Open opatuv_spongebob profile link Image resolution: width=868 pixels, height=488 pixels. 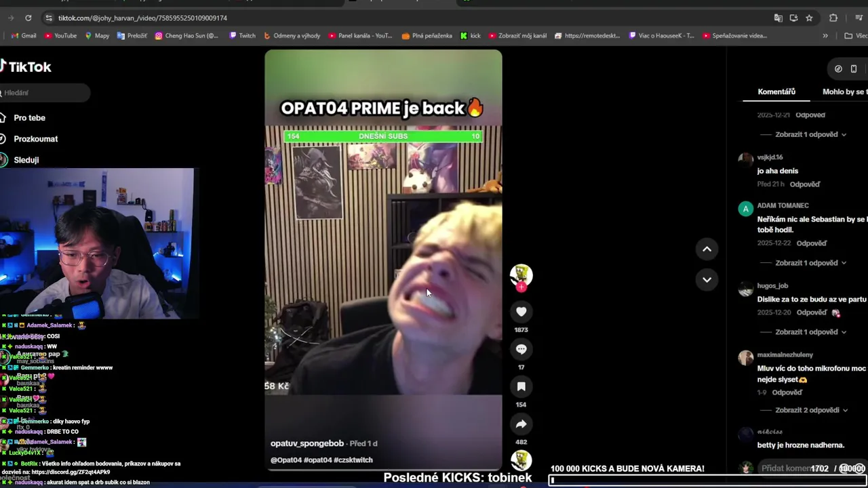pos(307,443)
